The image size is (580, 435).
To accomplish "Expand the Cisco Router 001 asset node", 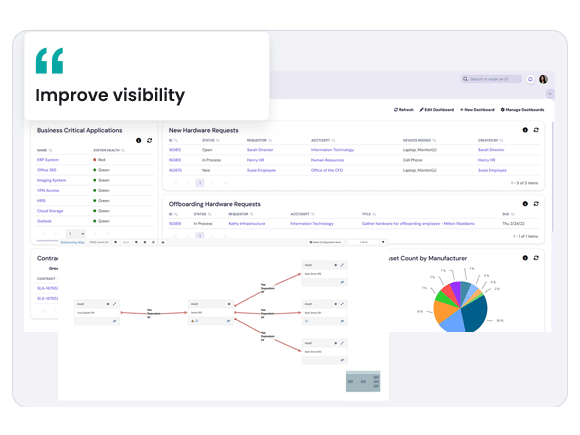I will coord(114,304).
